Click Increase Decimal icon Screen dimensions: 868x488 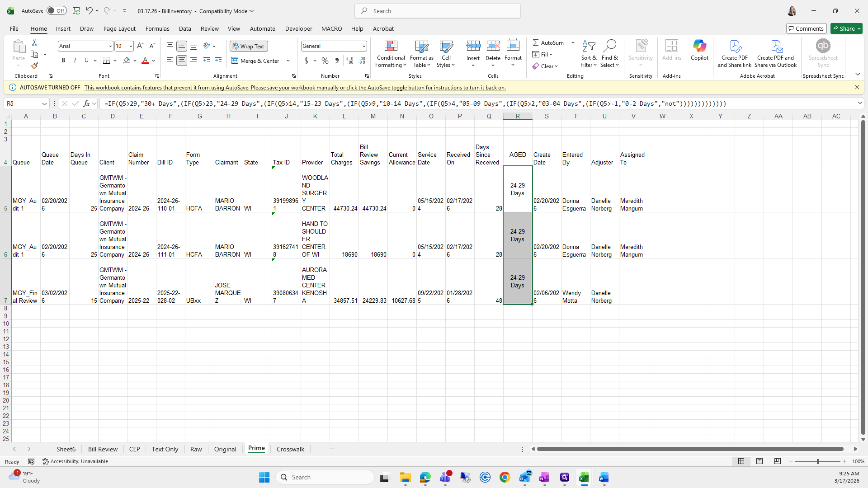pyautogui.click(x=349, y=61)
